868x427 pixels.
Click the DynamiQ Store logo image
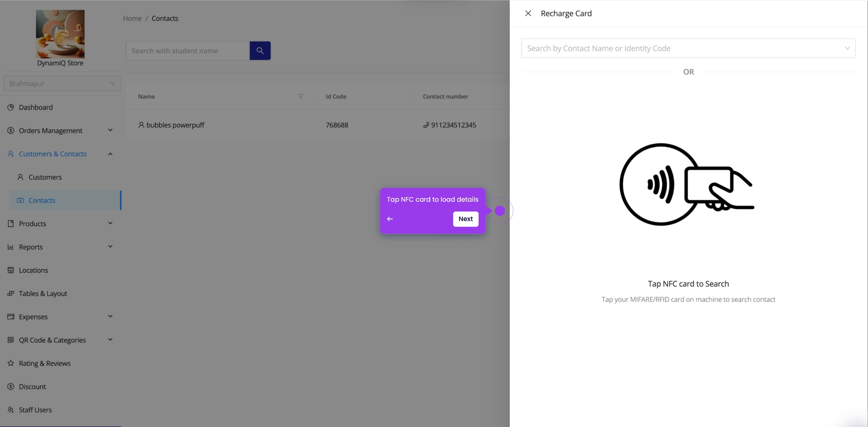(60, 34)
